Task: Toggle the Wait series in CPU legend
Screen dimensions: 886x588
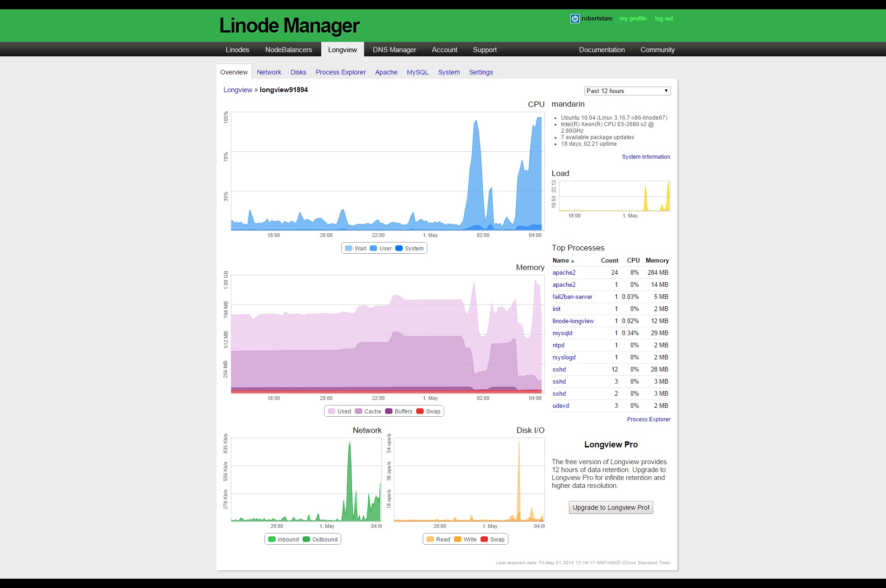Action: click(x=356, y=249)
